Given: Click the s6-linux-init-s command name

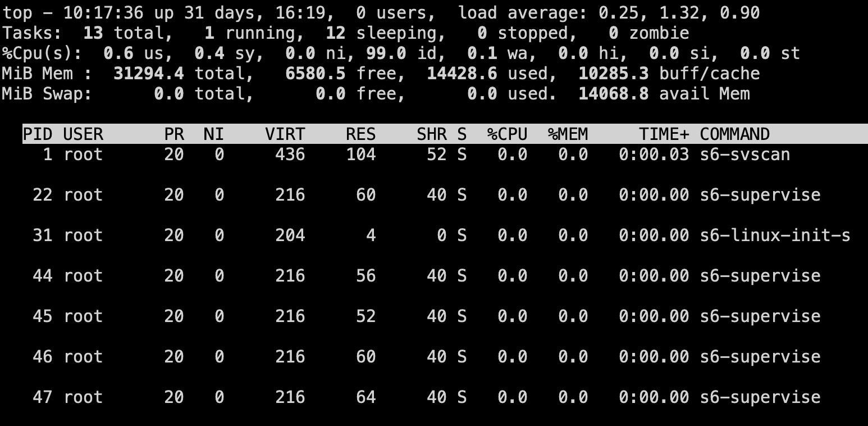Looking at the screenshot, I should 775,235.
